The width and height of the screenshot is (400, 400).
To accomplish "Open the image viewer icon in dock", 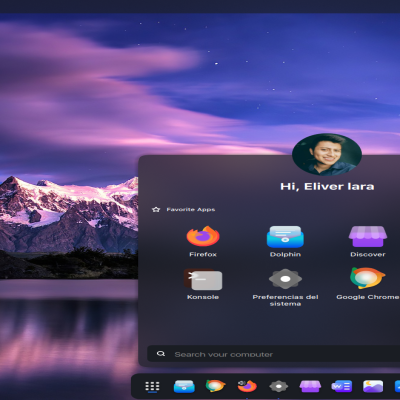I will coord(373,386).
